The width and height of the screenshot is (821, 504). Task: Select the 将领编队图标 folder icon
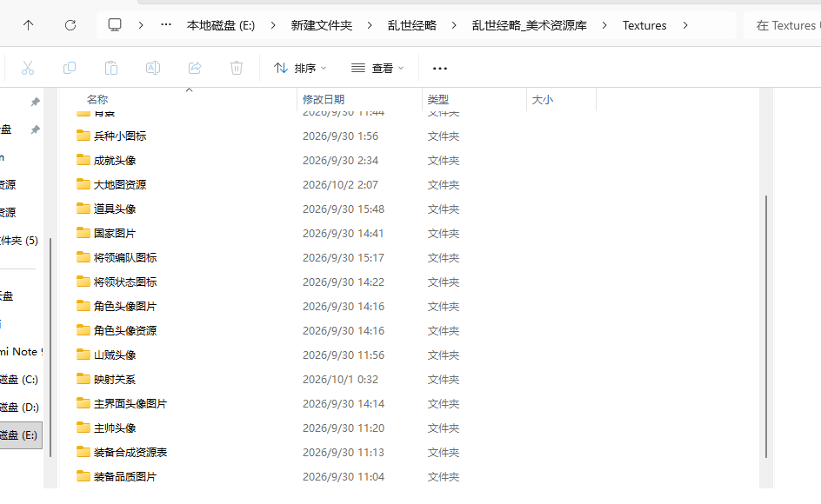click(x=83, y=257)
